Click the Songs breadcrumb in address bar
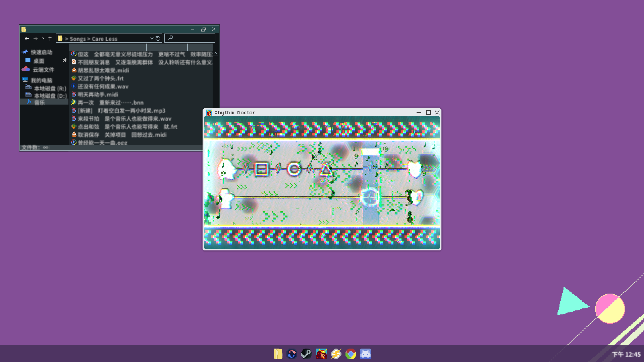 pyautogui.click(x=77, y=39)
